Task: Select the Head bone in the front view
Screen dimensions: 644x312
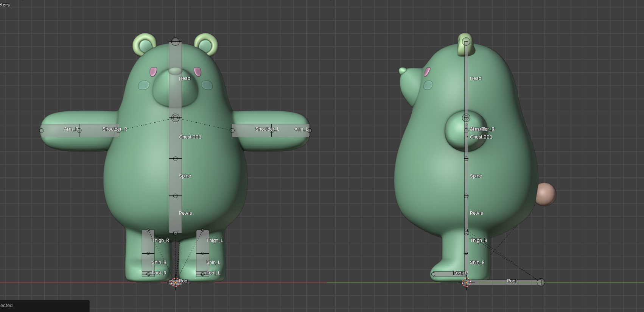Action: (175, 80)
